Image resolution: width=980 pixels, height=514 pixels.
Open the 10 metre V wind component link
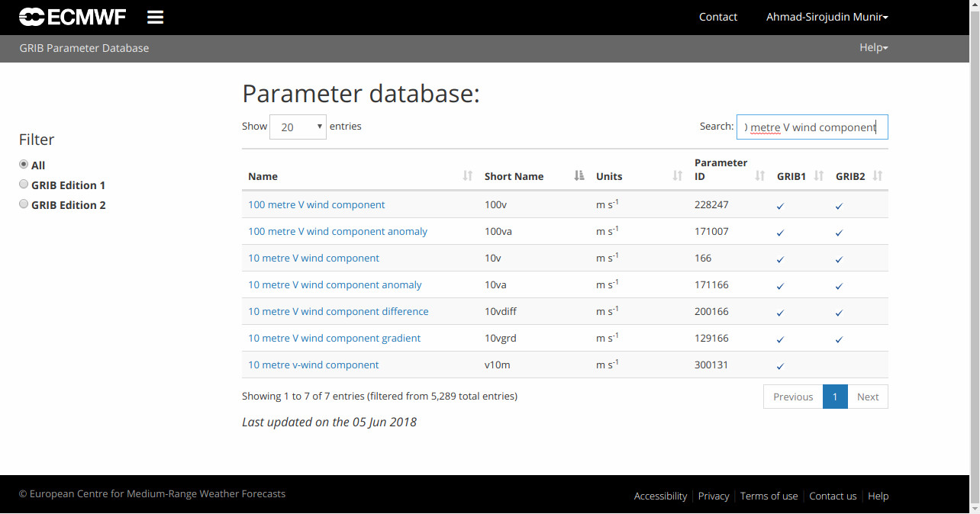pyautogui.click(x=314, y=258)
